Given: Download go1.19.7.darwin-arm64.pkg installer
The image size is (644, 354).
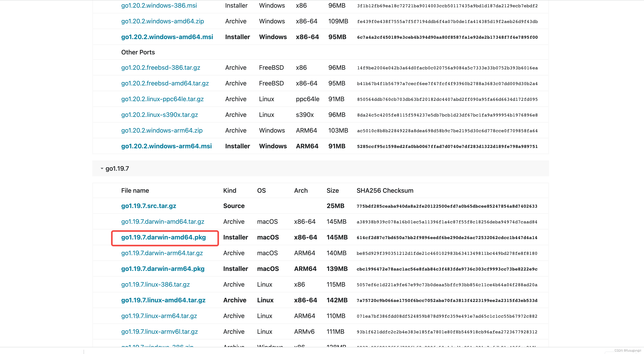Looking at the screenshot, I should click(x=162, y=269).
